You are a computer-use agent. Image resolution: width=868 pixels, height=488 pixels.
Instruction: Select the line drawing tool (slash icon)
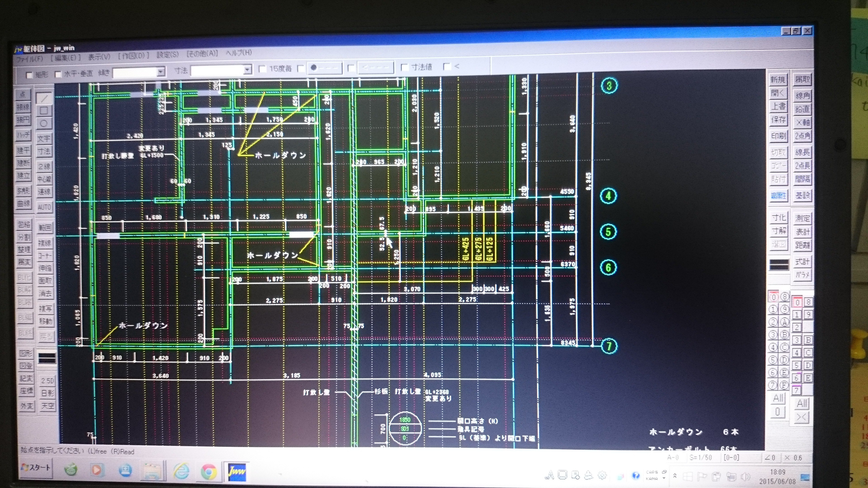tap(44, 98)
